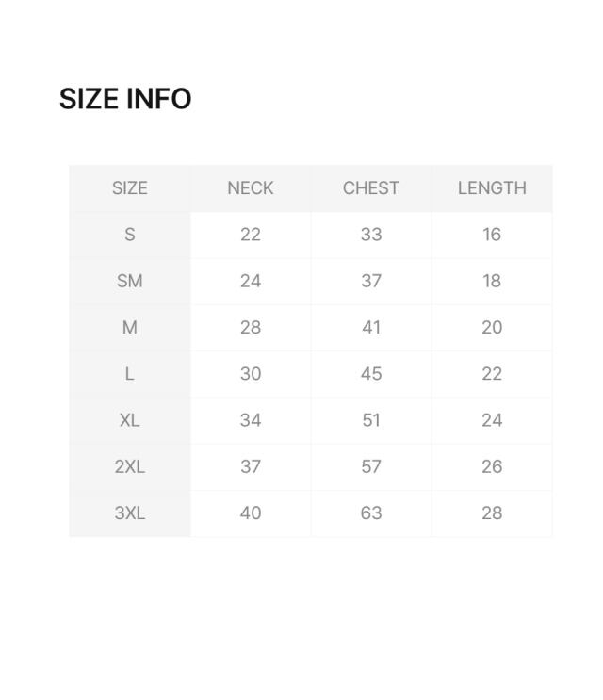The height and width of the screenshot is (700, 603).
Task: Click the SIZE INFO heading
Action: 125,99
